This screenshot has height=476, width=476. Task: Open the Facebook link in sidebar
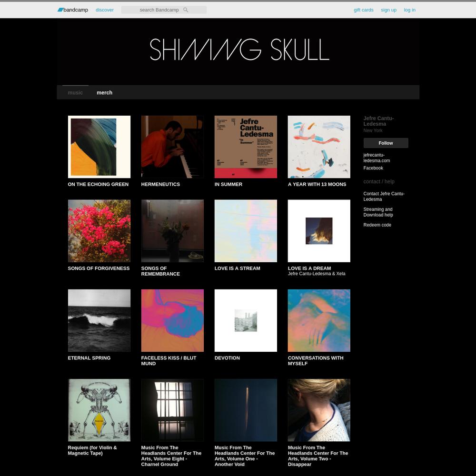(373, 168)
